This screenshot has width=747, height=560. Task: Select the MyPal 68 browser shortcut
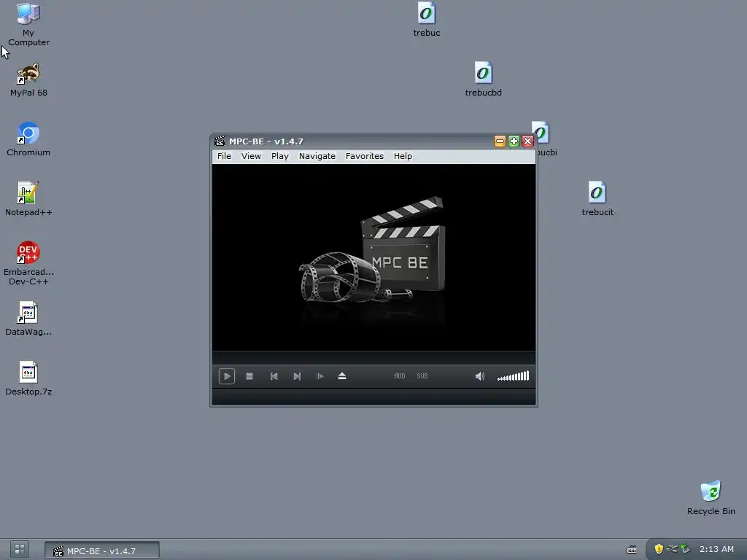[28, 79]
